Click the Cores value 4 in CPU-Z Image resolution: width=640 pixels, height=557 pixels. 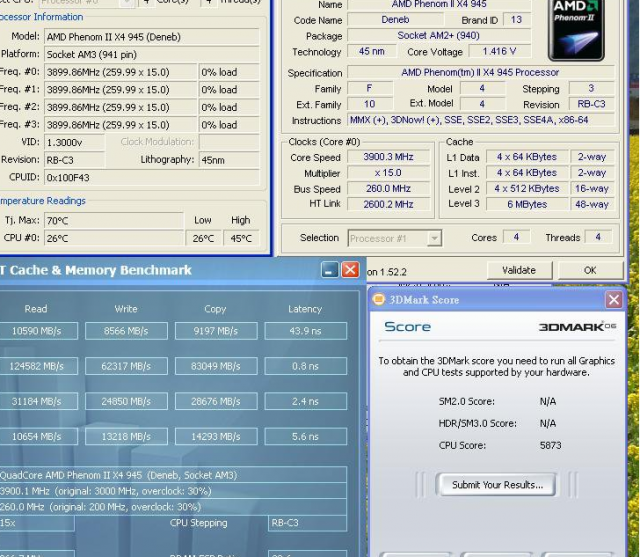(516, 237)
